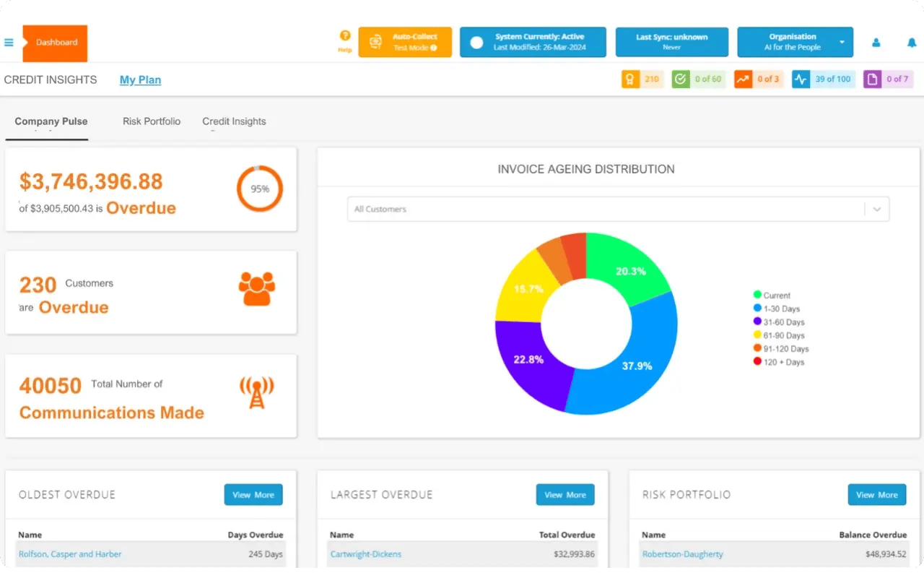The width and height of the screenshot is (924, 578).
Task: Click the Days Overdue column header
Action: point(256,535)
